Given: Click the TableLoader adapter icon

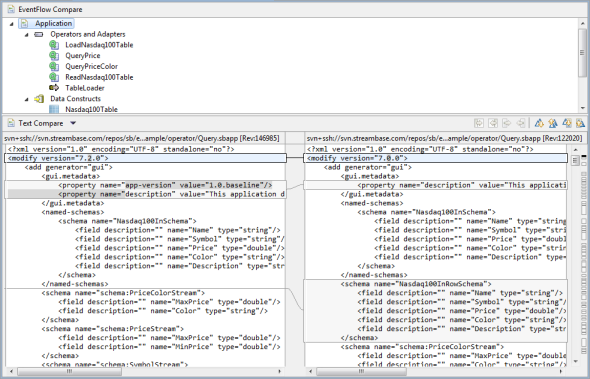Looking at the screenshot, I should point(54,88).
